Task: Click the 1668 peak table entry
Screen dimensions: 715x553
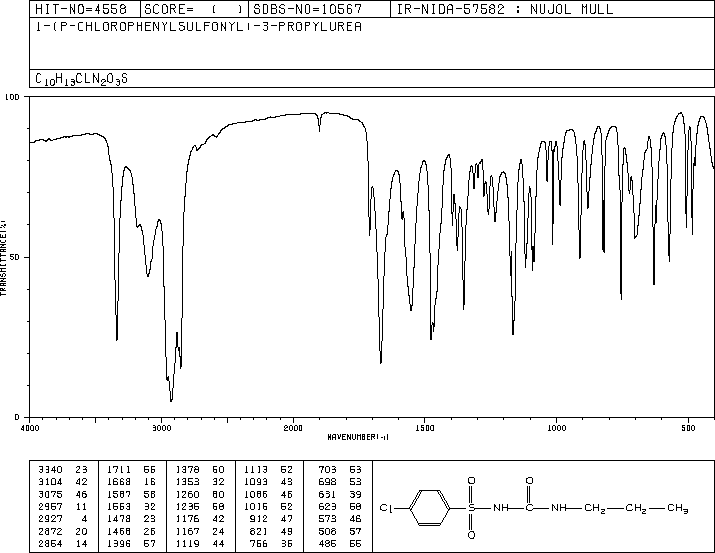Action: [x=131, y=481]
